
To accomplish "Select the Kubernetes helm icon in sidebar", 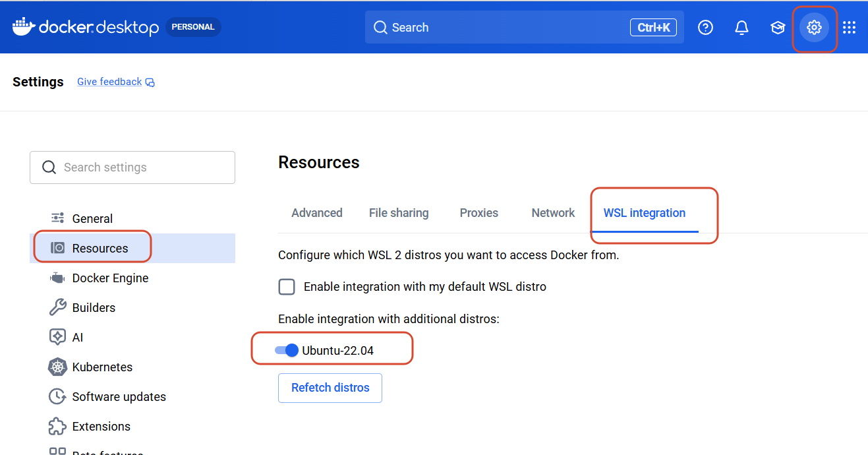I will [57, 367].
